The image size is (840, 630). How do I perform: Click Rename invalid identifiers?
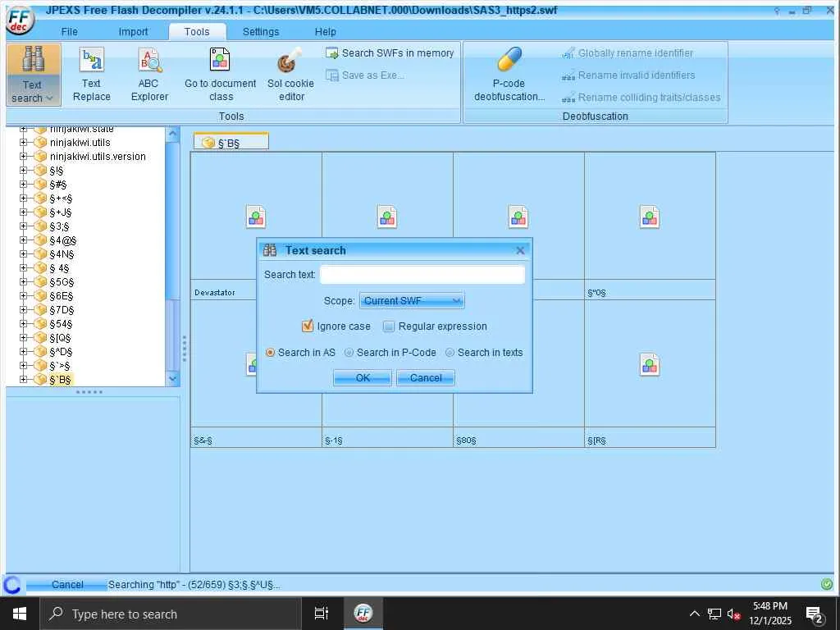pyautogui.click(x=628, y=75)
